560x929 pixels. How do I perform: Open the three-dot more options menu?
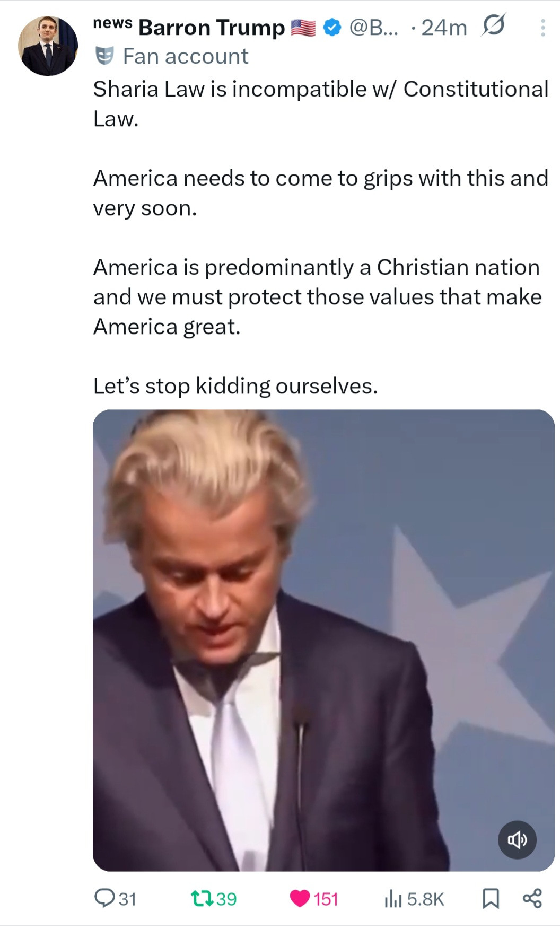pos(542,28)
